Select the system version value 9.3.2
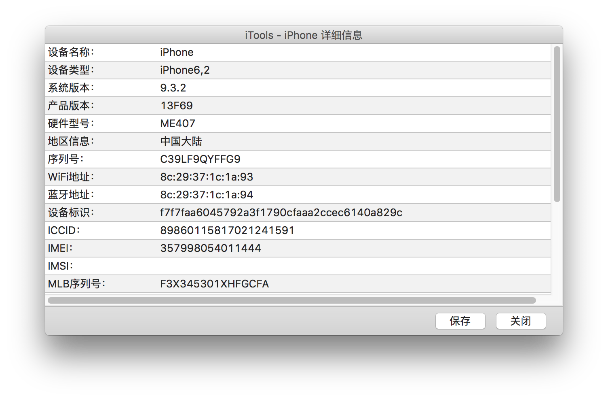This screenshot has height=400, width=608. click(175, 88)
